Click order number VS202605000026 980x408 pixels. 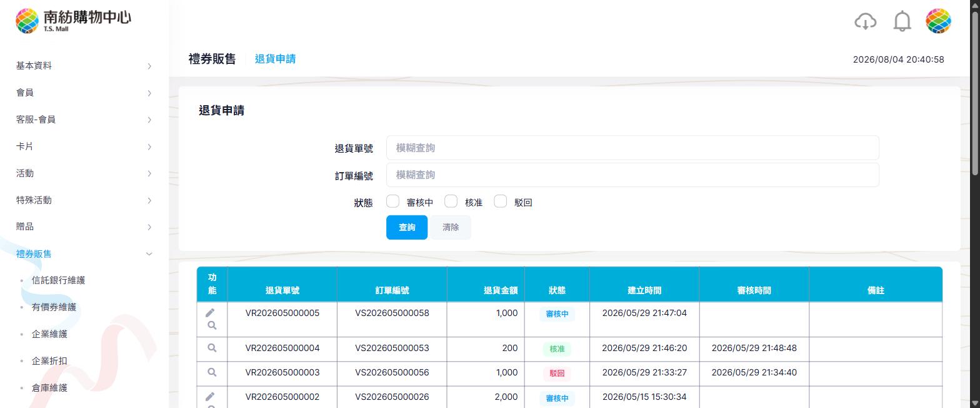tap(392, 397)
